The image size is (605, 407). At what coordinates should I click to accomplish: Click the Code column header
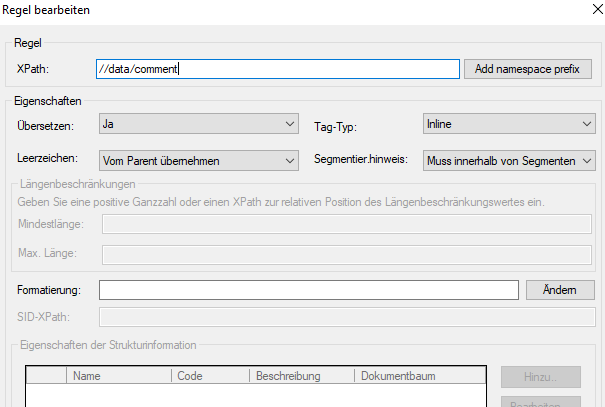click(x=210, y=376)
